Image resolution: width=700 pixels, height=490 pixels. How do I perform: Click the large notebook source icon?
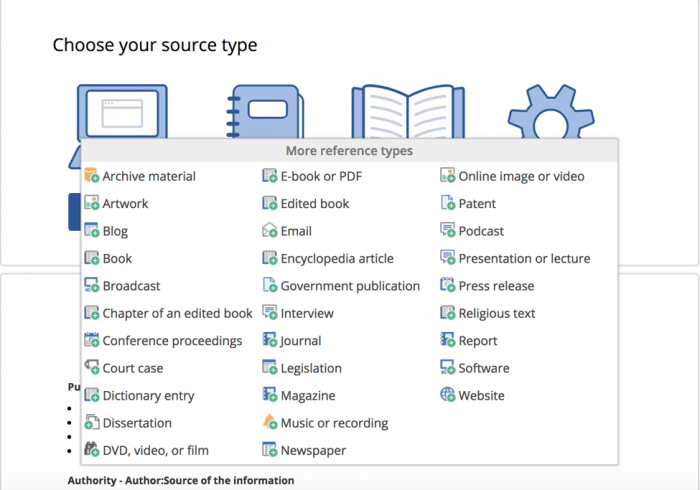pos(263,112)
